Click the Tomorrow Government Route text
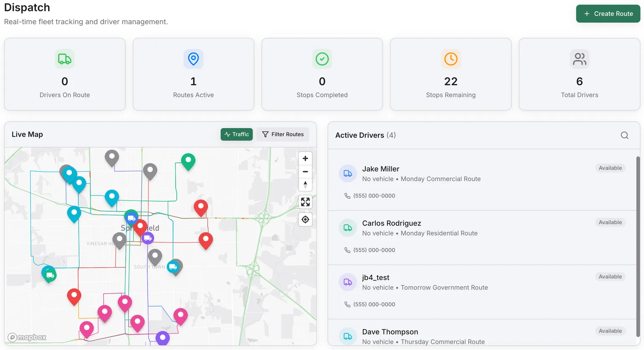 coord(444,288)
